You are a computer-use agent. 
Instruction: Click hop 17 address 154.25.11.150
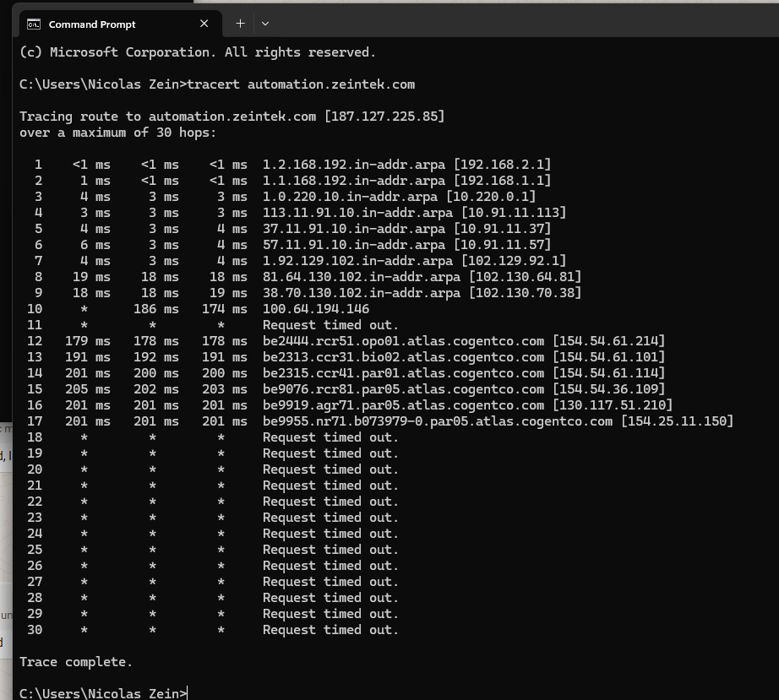point(677,421)
